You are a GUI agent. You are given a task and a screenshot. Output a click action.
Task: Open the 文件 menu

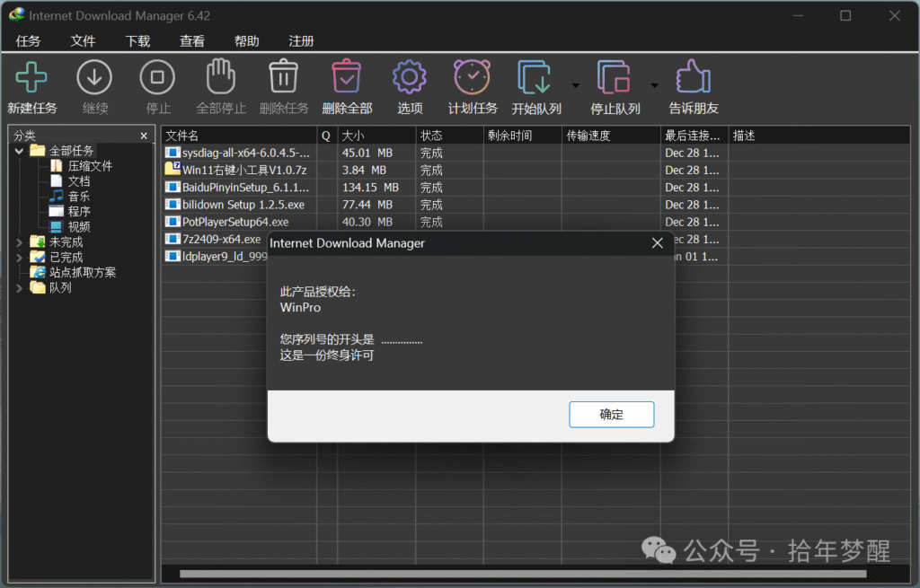coord(83,41)
